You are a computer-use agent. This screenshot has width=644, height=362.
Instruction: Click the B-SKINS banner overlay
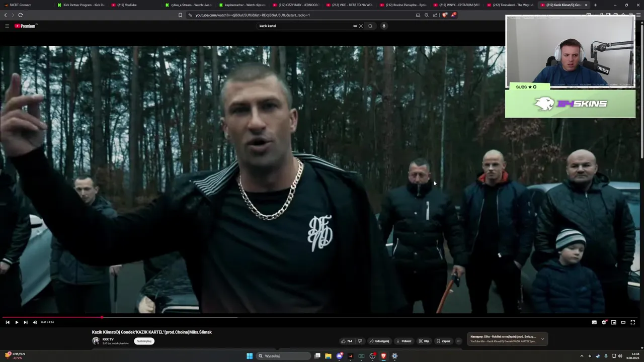(570, 104)
